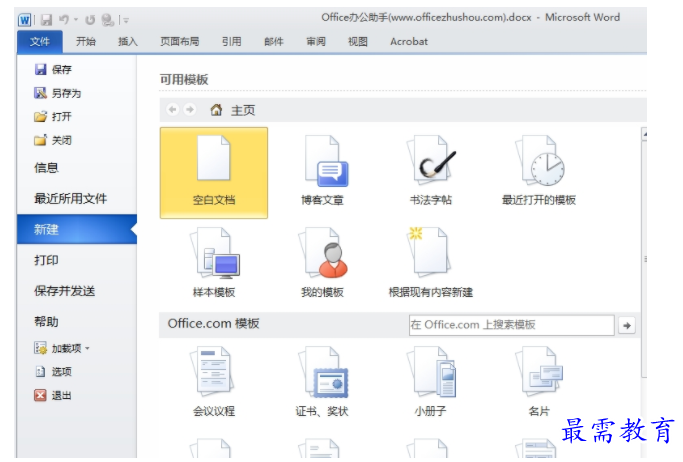
Task: Click the vertical scrollbar of template list
Action: (x=644, y=259)
